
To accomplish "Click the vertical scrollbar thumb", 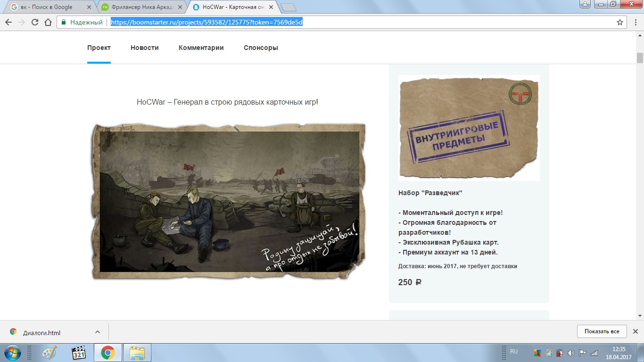I will click(640, 58).
